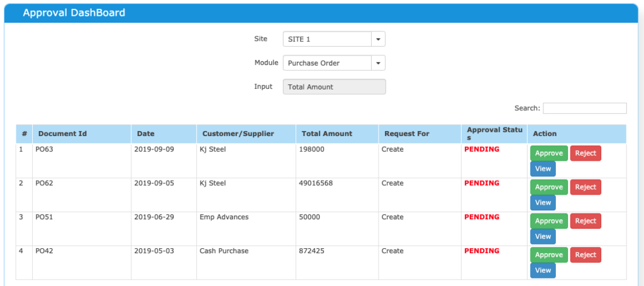Sort by Request For column header
644x286 pixels.
(x=419, y=134)
